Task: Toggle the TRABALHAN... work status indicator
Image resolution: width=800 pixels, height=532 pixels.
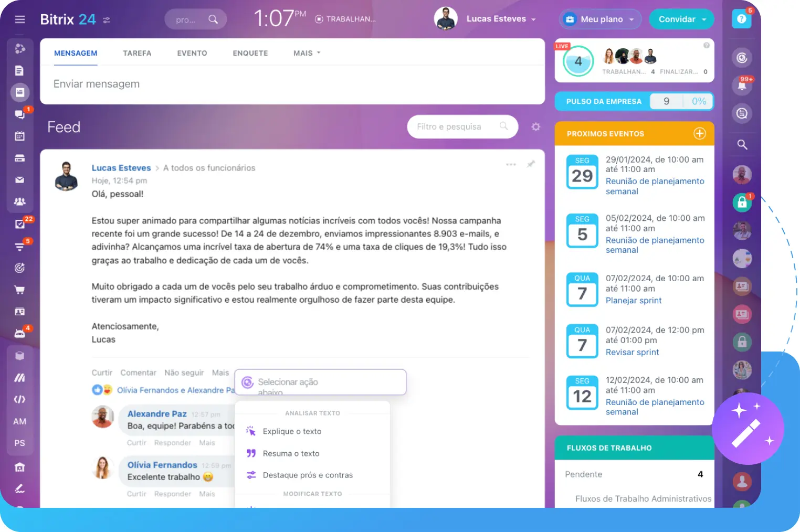Action: tap(345, 19)
